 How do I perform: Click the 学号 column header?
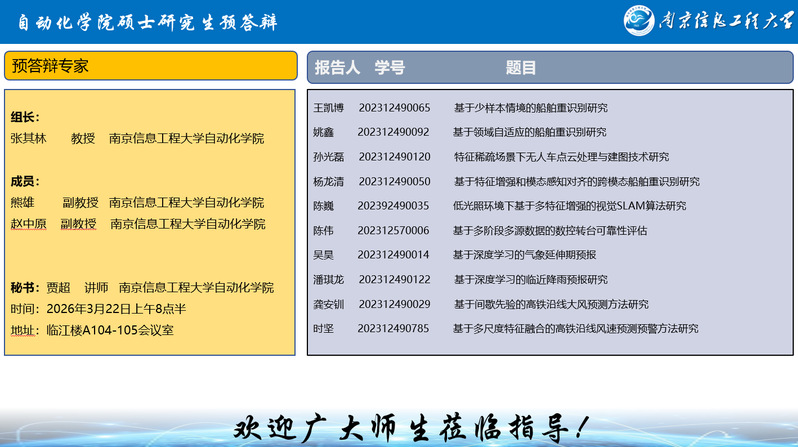tap(389, 67)
